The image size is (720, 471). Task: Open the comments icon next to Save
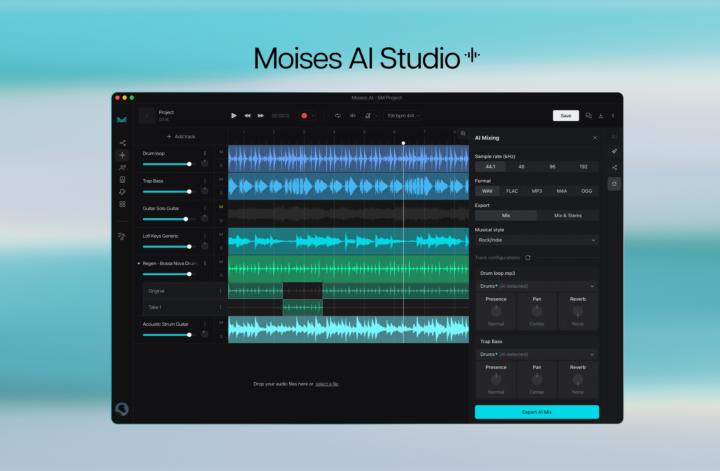pos(589,116)
